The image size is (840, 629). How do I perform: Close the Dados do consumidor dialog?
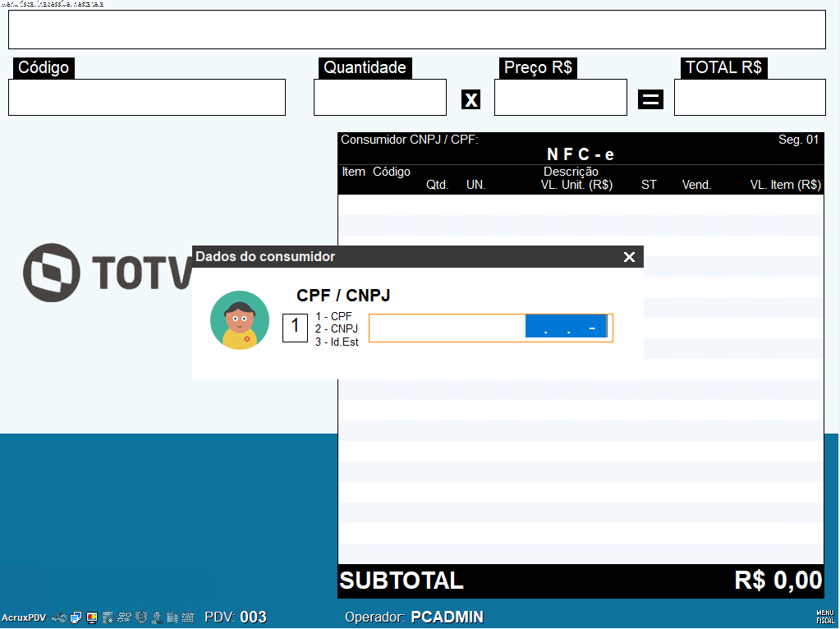[630, 257]
